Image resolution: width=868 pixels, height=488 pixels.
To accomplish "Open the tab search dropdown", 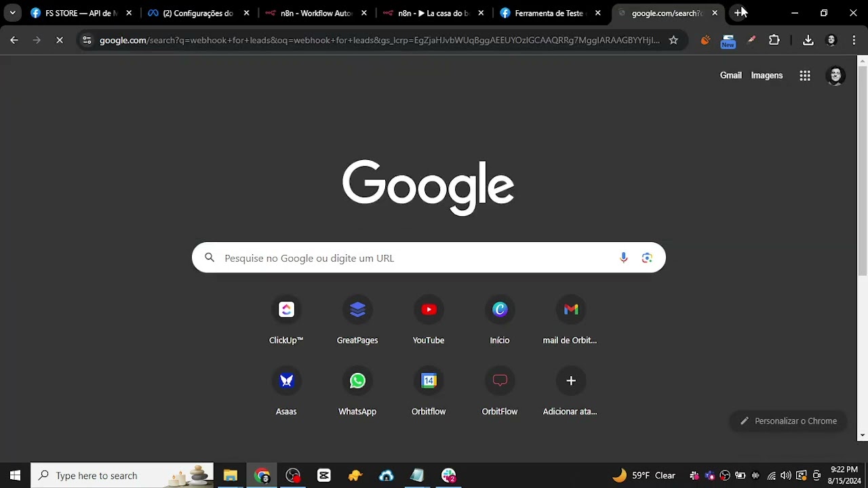I will (12, 13).
